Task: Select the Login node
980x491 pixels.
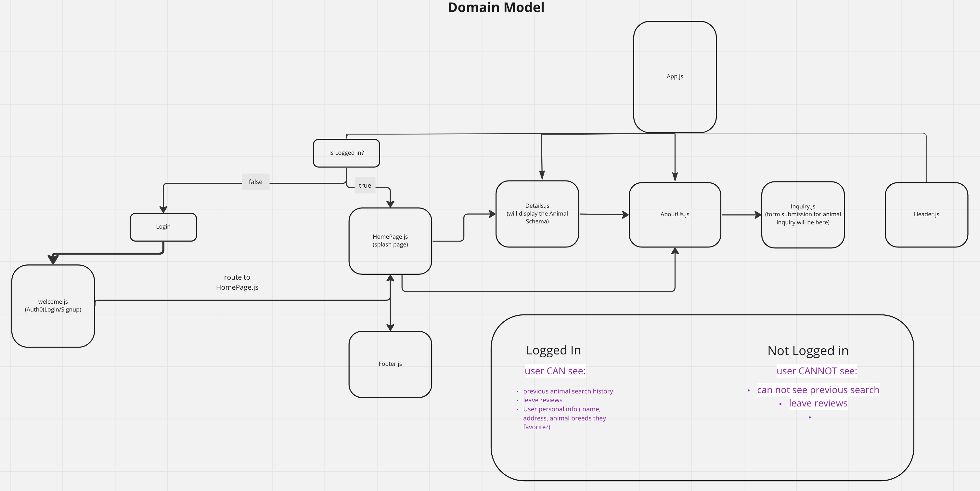Action: coord(163,227)
